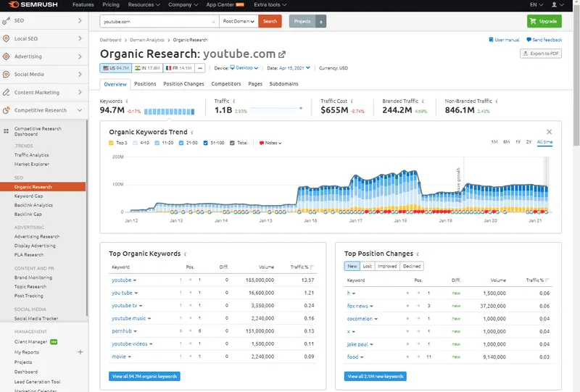Open the Apr 15, 2021 date dropdown
This screenshot has width=580, height=392.
[294, 68]
